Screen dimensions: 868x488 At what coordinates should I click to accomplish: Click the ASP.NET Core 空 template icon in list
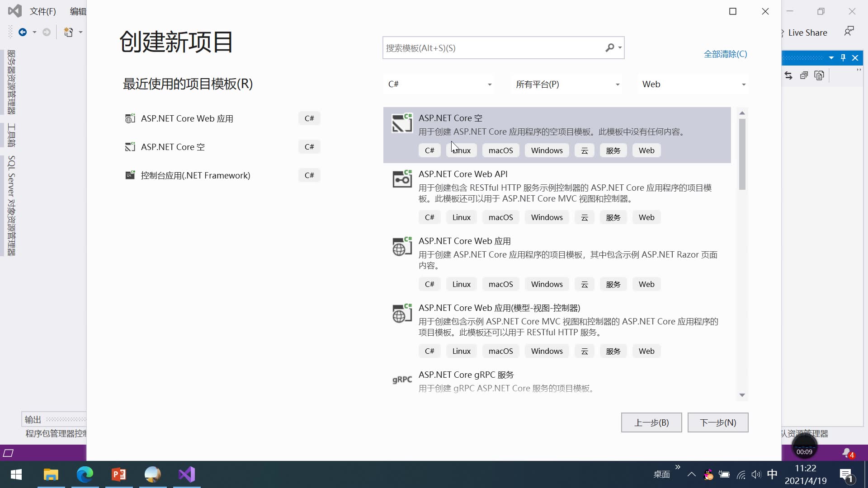pyautogui.click(x=402, y=123)
